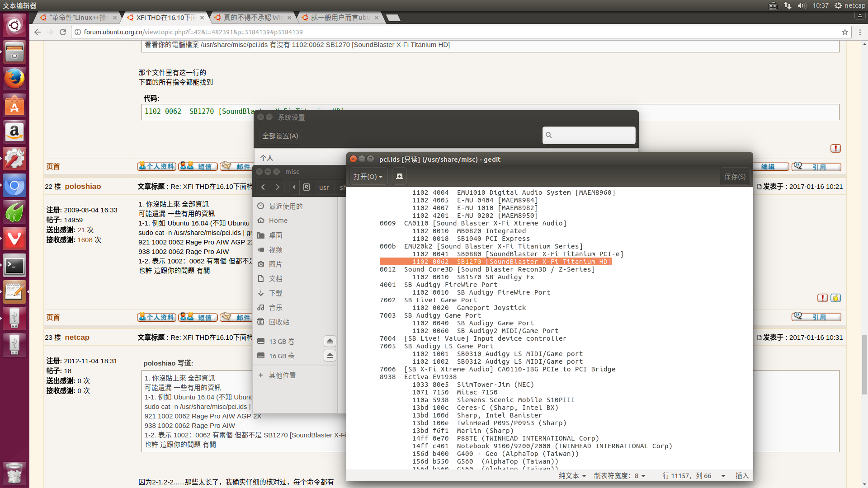
Task: Close the 真的不得不承認 tab
Action: [x=289, y=18]
